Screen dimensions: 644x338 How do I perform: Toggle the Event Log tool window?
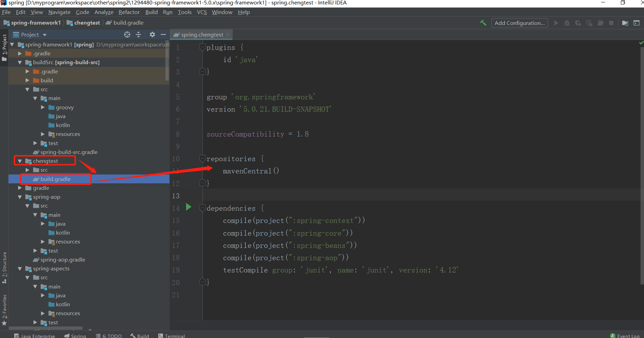tap(625, 336)
